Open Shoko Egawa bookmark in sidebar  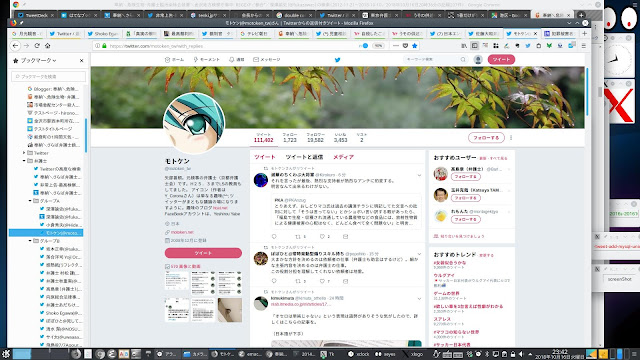pyautogui.click(x=60, y=313)
